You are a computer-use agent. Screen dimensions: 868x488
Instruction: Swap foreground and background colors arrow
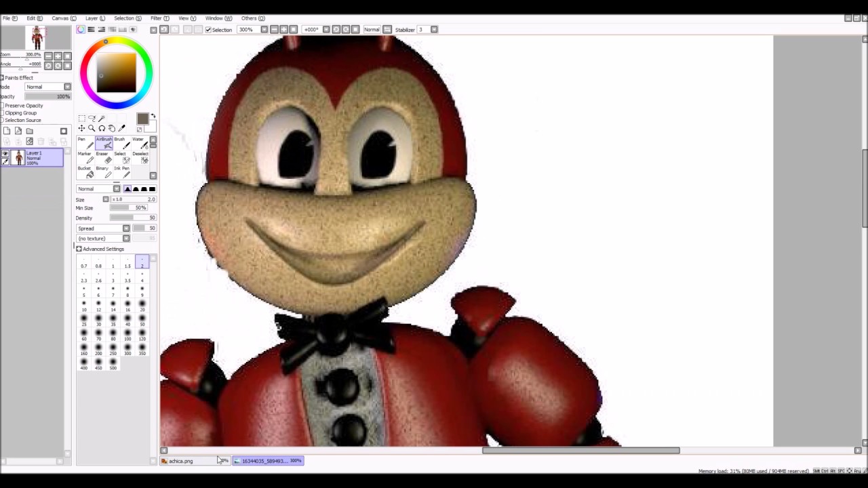(153, 117)
